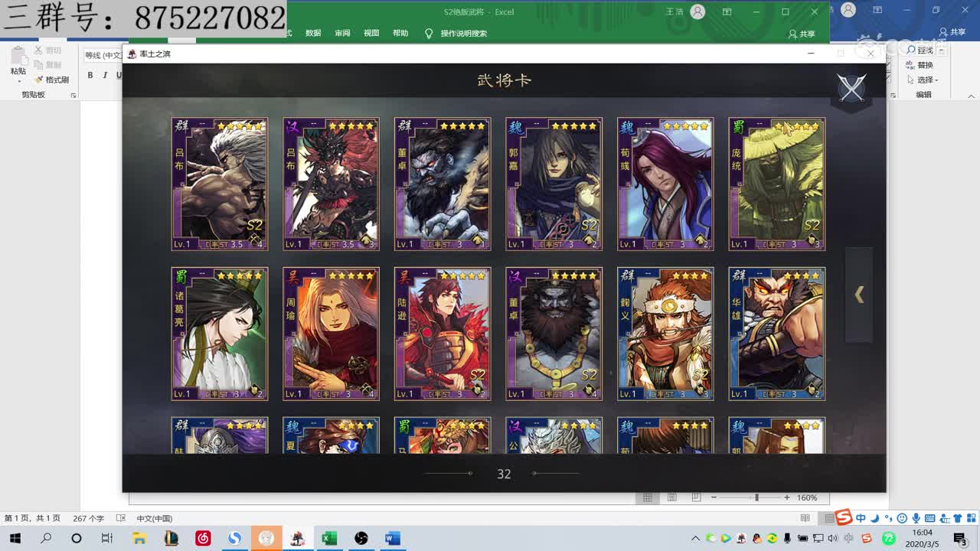Click zoom in plus in Excel status bar
The height and width of the screenshot is (551, 980).
[786, 497]
